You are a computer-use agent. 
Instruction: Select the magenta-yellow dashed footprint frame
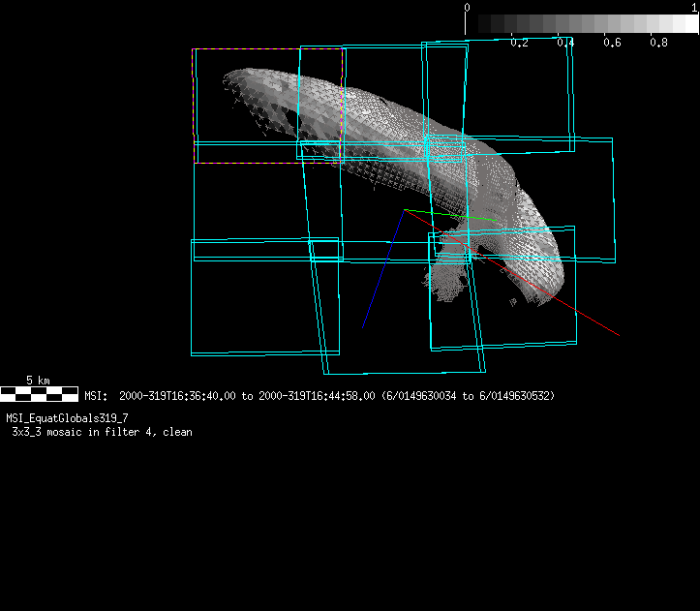coord(268,49)
